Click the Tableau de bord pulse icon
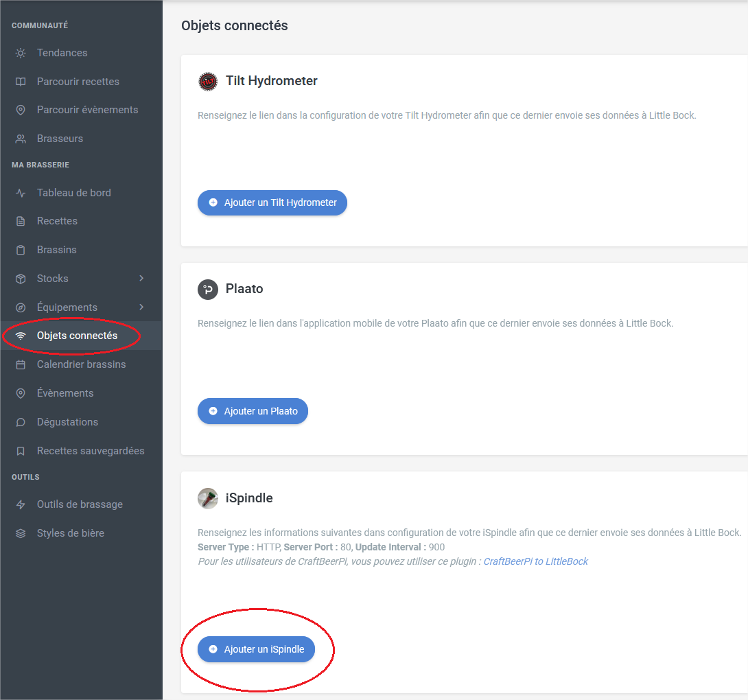The width and height of the screenshot is (748, 700). coord(21,193)
